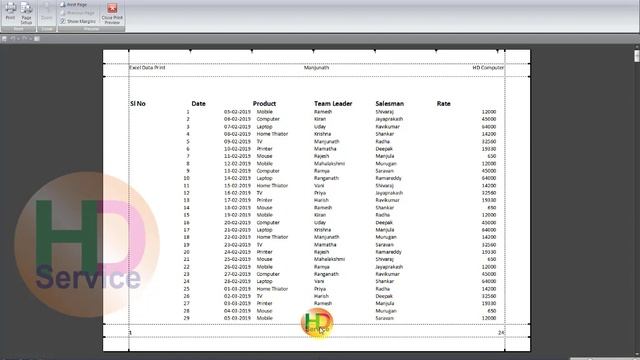This screenshot has width=640, height=360.
Task: Click footer page number '1' at left
Action: (130, 333)
